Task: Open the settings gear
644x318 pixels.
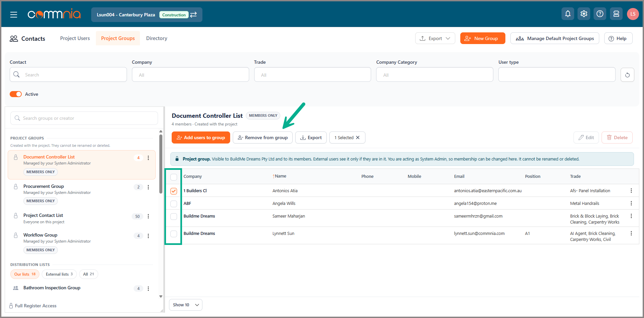Action: 584,14
